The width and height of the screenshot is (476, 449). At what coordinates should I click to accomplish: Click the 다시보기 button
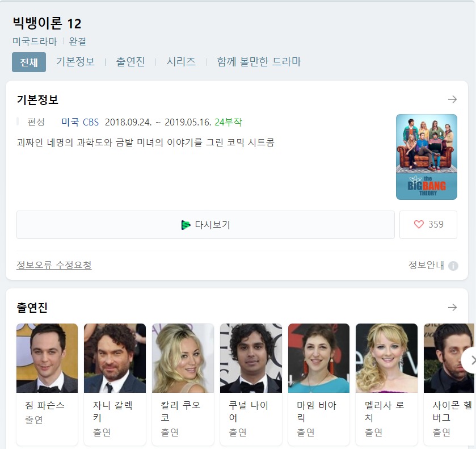coord(205,225)
